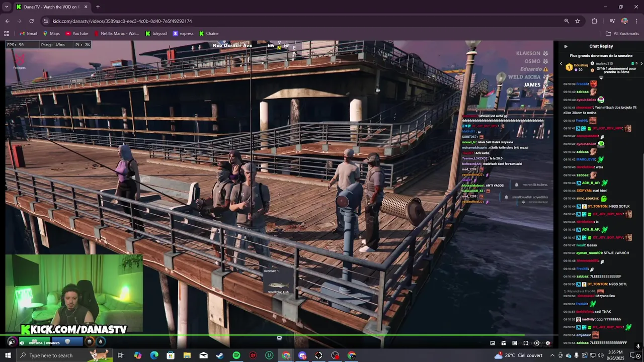Click chat username amjadas
644x362 pixels.
(x=584, y=335)
